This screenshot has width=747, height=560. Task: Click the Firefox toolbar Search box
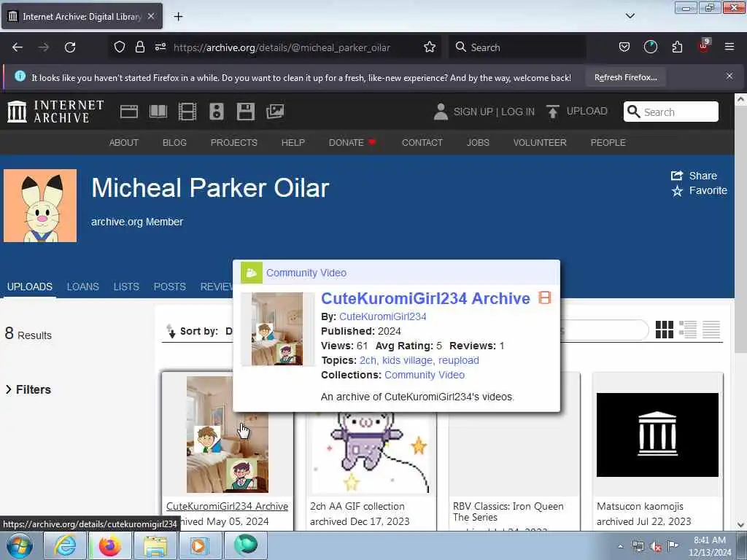(518, 47)
